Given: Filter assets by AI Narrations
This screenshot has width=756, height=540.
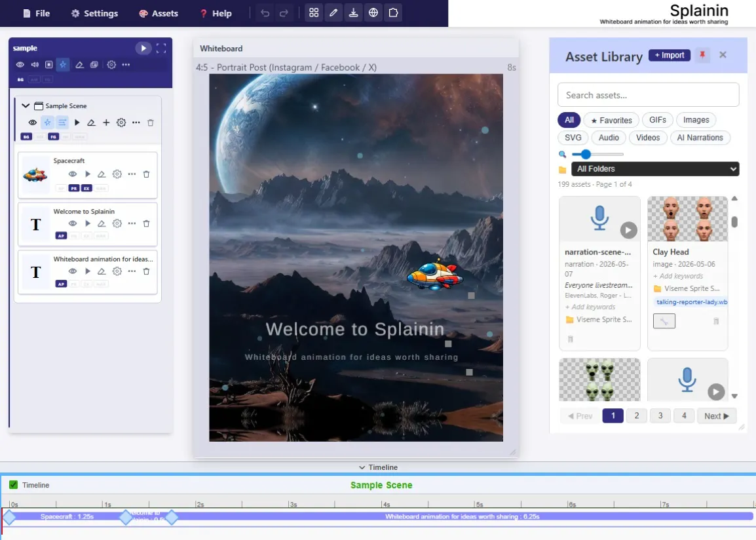Looking at the screenshot, I should (x=700, y=138).
